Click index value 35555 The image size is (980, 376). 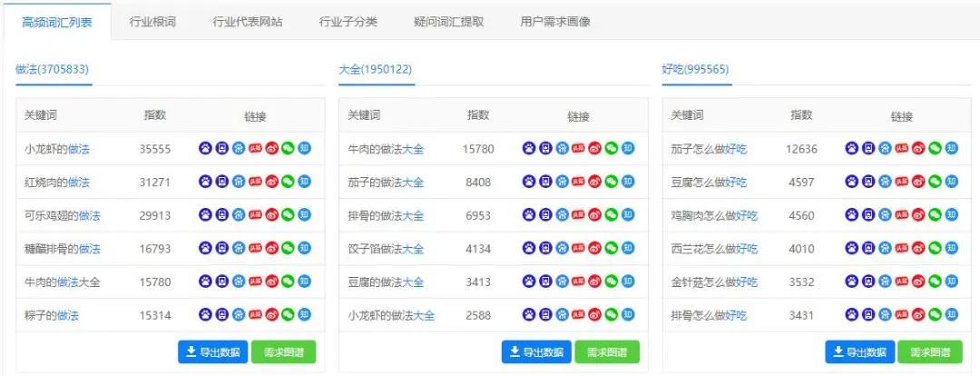155,149
